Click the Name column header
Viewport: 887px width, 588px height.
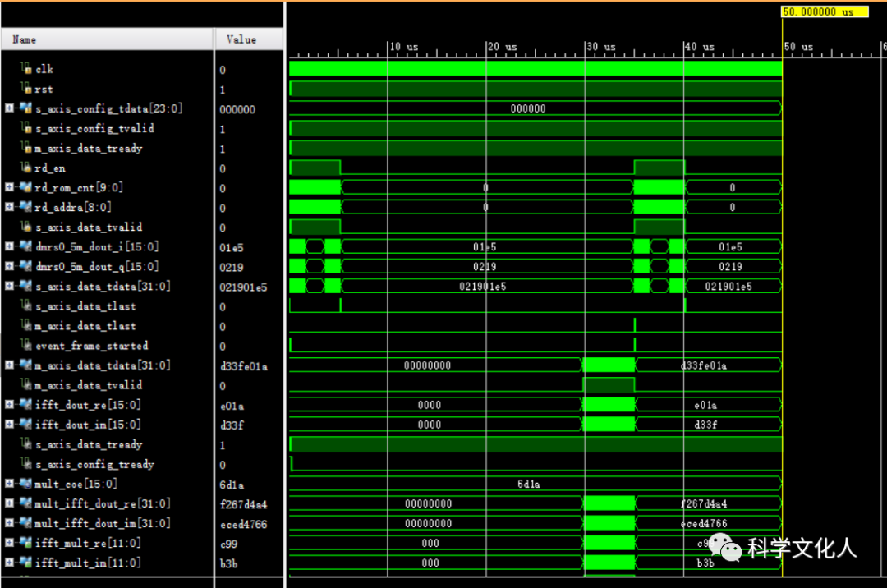(25, 39)
